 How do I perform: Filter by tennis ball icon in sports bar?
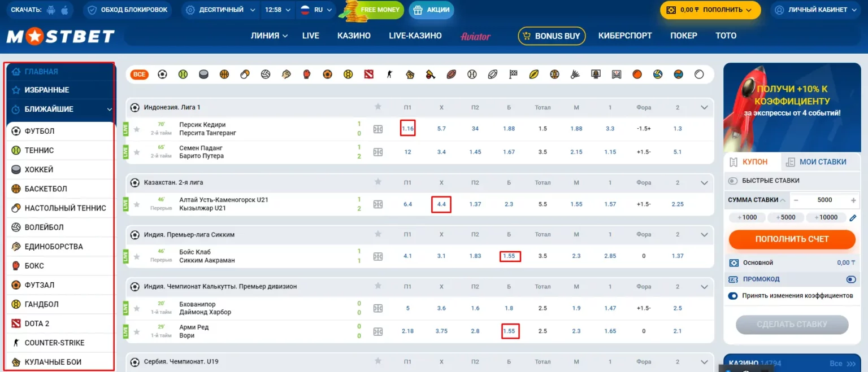183,74
